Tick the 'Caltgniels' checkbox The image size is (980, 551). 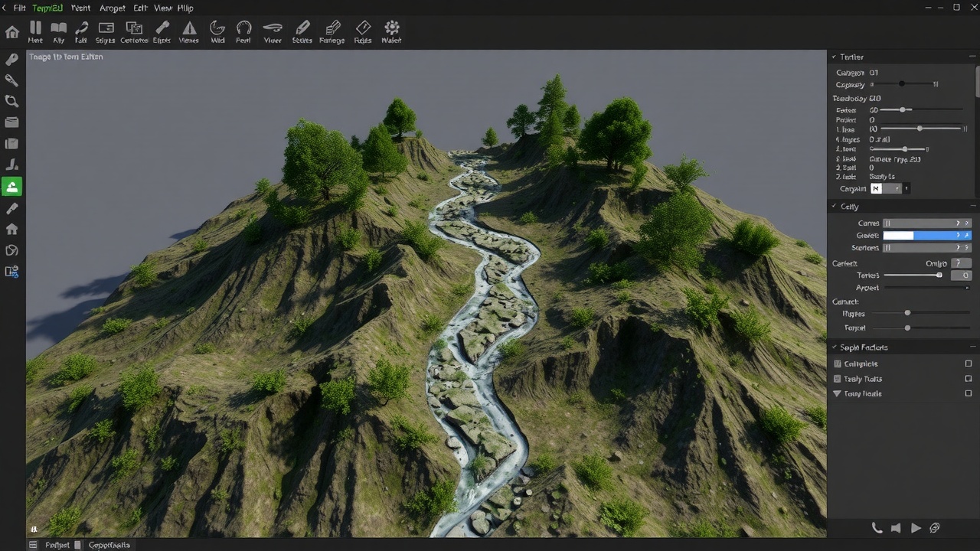[x=969, y=364]
